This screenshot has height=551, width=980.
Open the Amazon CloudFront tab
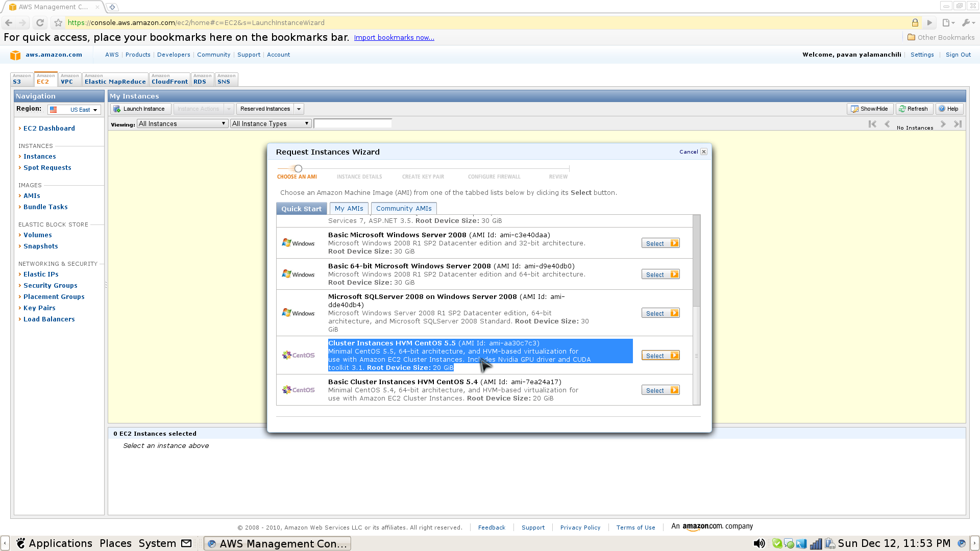(x=170, y=79)
